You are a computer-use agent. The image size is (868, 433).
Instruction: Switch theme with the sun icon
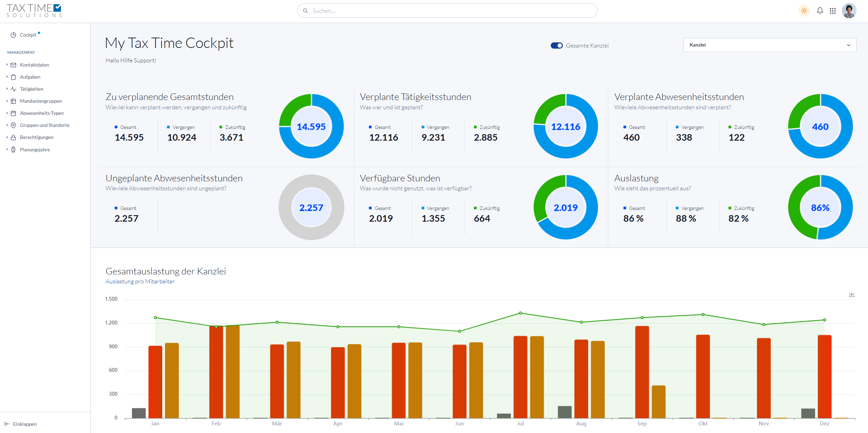pyautogui.click(x=804, y=11)
